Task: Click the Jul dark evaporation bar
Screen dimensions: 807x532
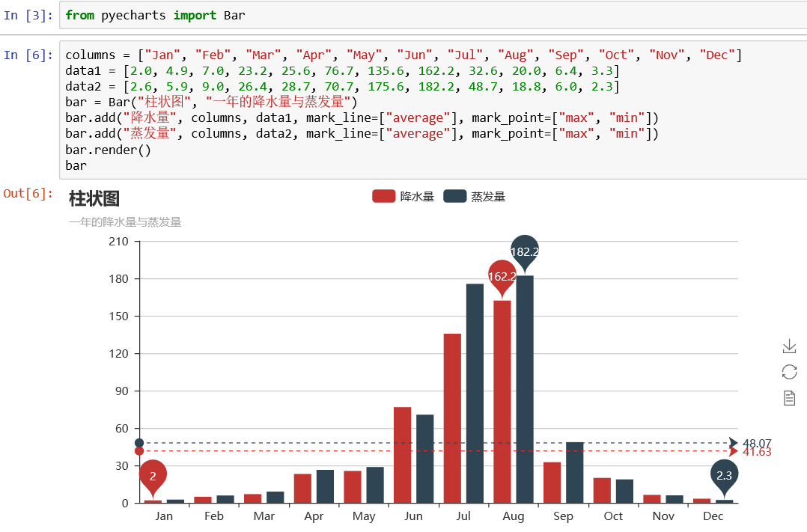Action: [x=475, y=394]
